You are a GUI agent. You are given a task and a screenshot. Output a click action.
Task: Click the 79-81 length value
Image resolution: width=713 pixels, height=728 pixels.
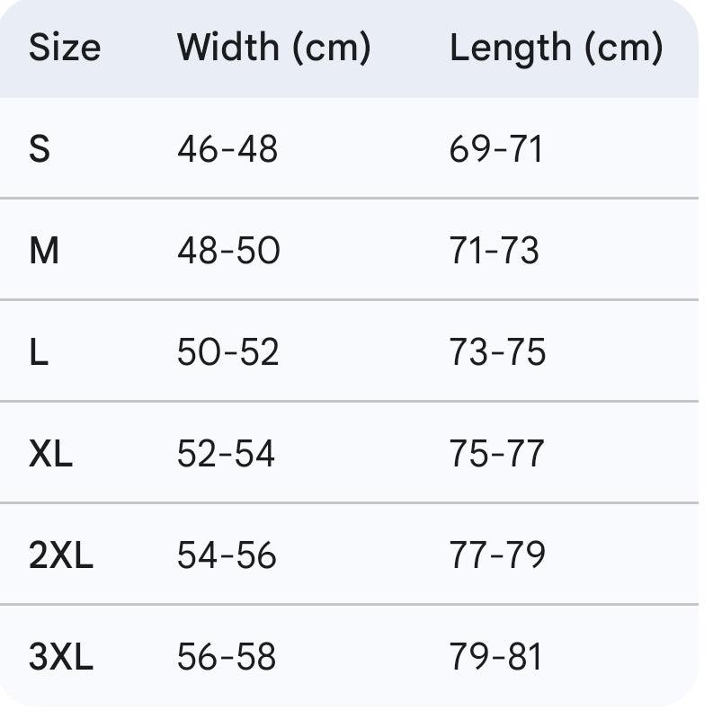point(496,658)
